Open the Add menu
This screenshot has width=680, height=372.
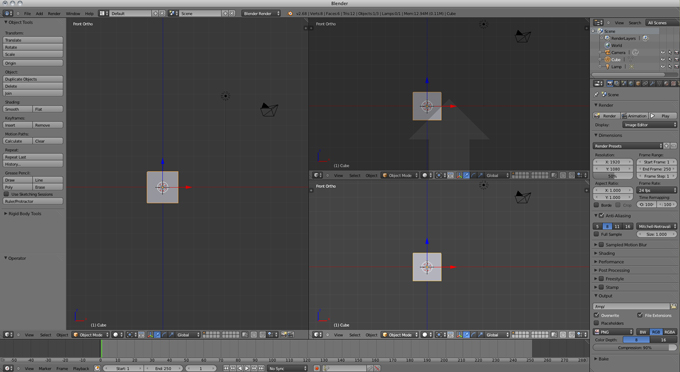39,13
